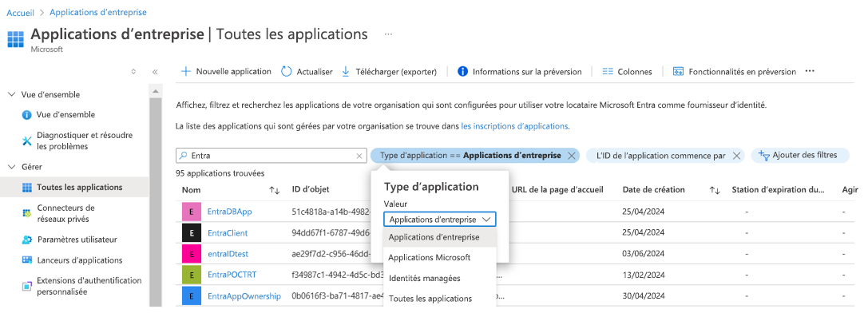Select Toutes les applications dropdown option

439,299
